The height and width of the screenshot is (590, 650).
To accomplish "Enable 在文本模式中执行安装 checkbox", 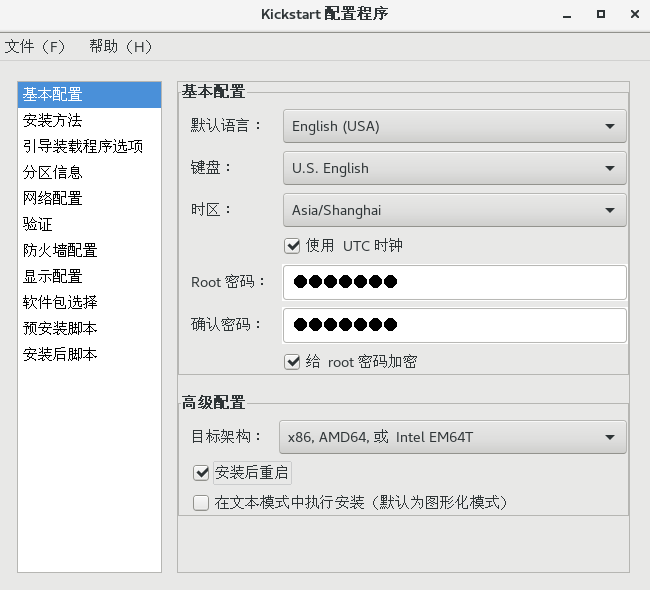I will (201, 503).
